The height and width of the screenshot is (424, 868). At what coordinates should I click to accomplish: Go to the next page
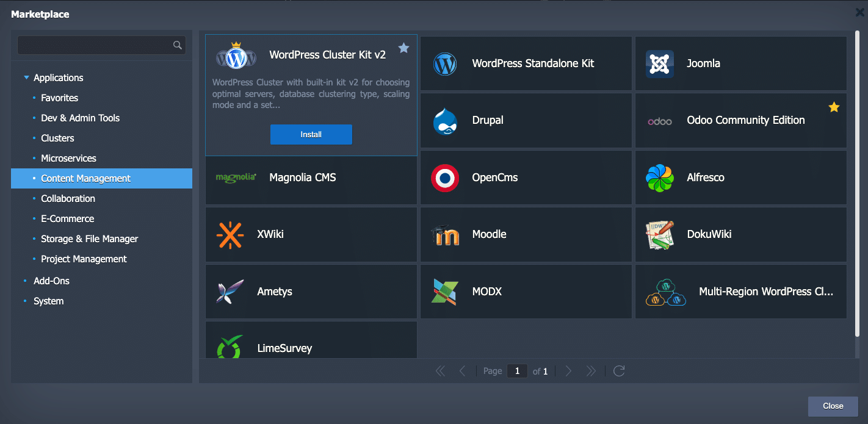[x=568, y=371]
